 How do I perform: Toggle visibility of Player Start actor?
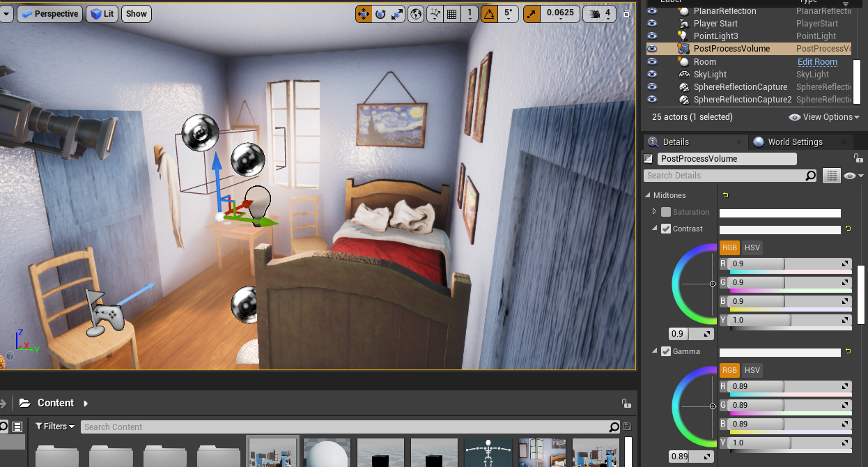[652, 24]
